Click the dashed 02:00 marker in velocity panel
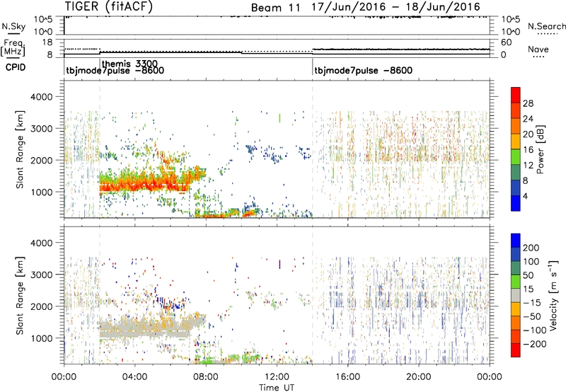The height and width of the screenshot is (392, 566). tap(100, 295)
